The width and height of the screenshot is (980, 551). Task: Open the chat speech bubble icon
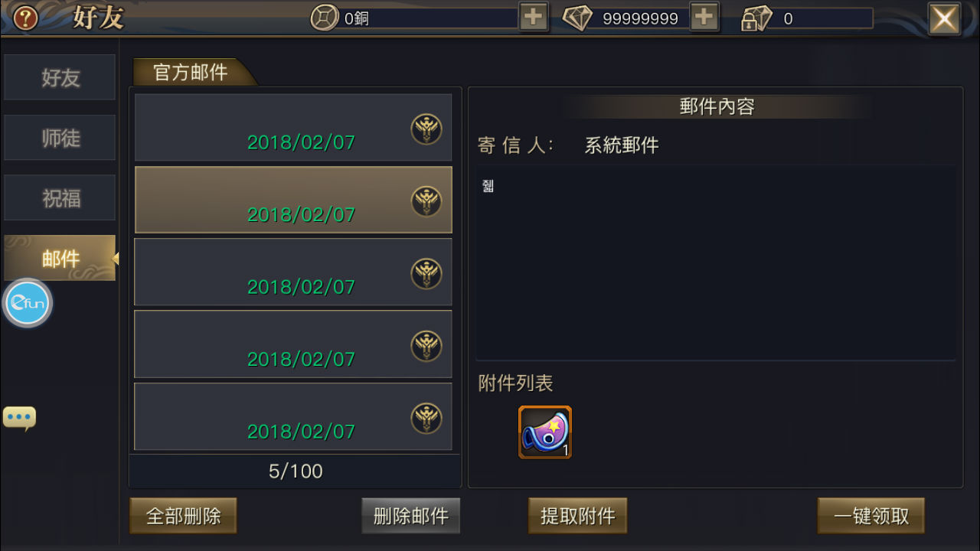[19, 418]
